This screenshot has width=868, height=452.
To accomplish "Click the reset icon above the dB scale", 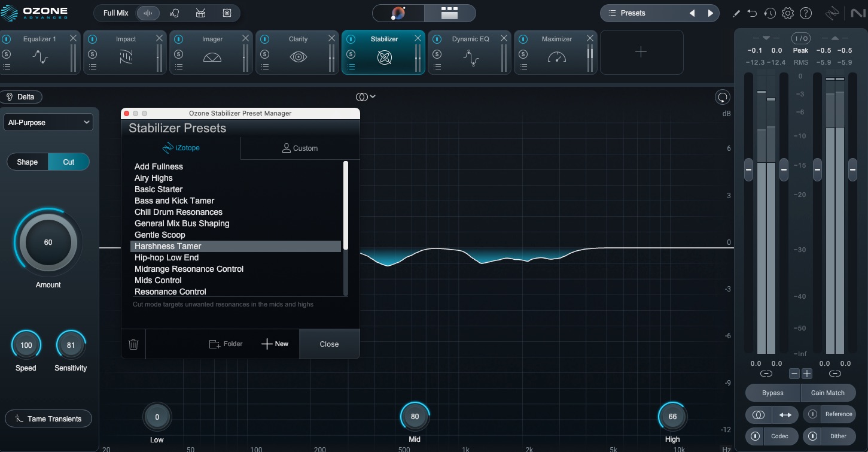I will pyautogui.click(x=723, y=98).
